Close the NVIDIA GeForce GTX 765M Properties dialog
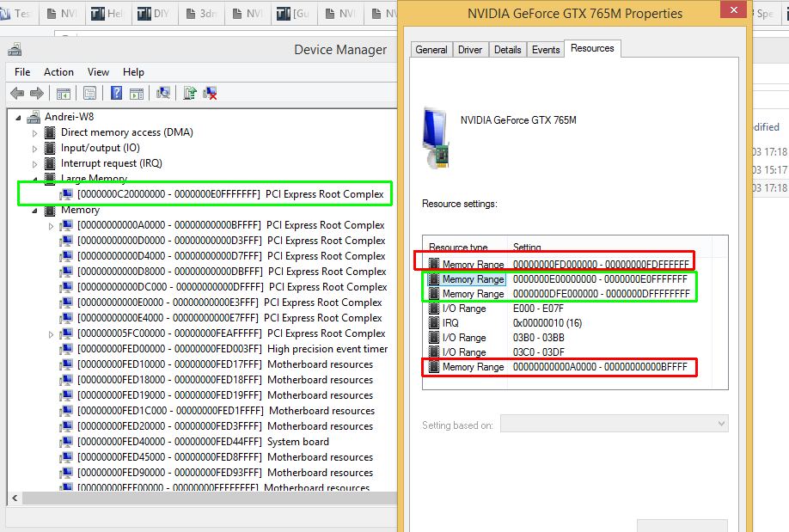 pos(734,9)
